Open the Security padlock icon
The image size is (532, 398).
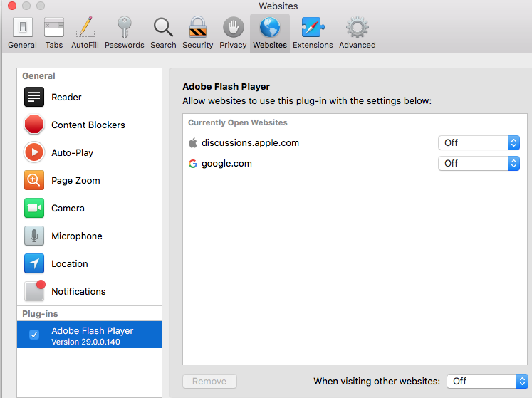[x=198, y=27]
